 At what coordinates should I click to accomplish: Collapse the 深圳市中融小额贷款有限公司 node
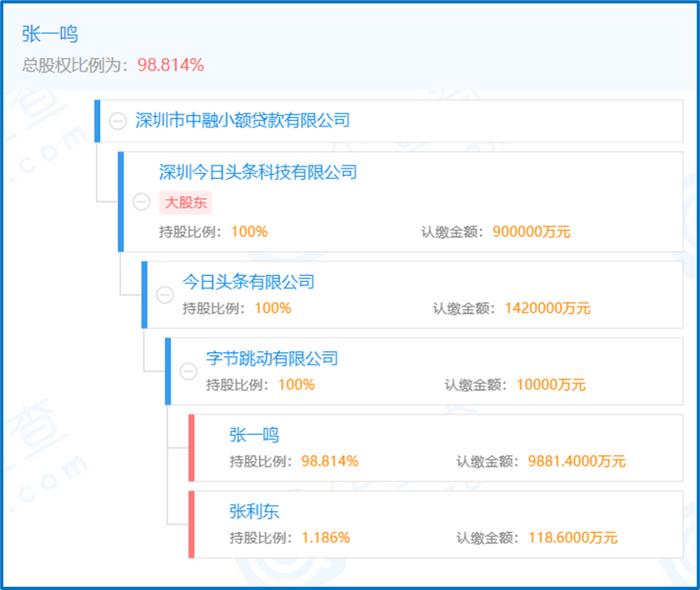click(118, 121)
